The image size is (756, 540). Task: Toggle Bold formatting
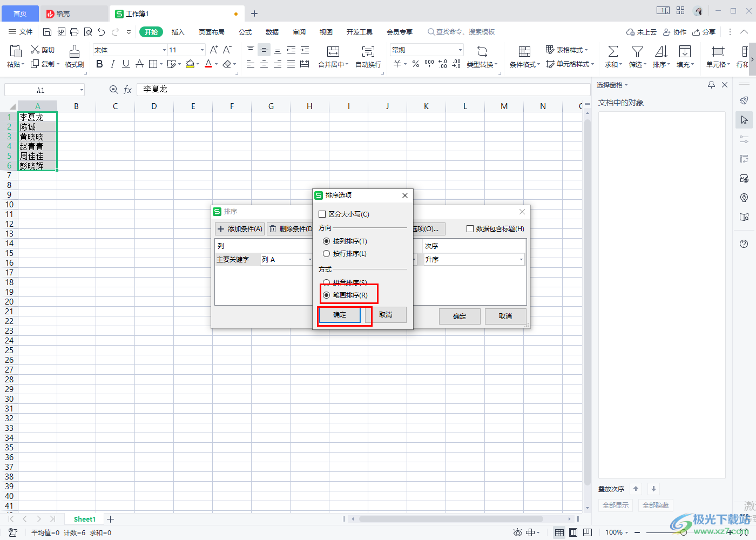point(99,64)
